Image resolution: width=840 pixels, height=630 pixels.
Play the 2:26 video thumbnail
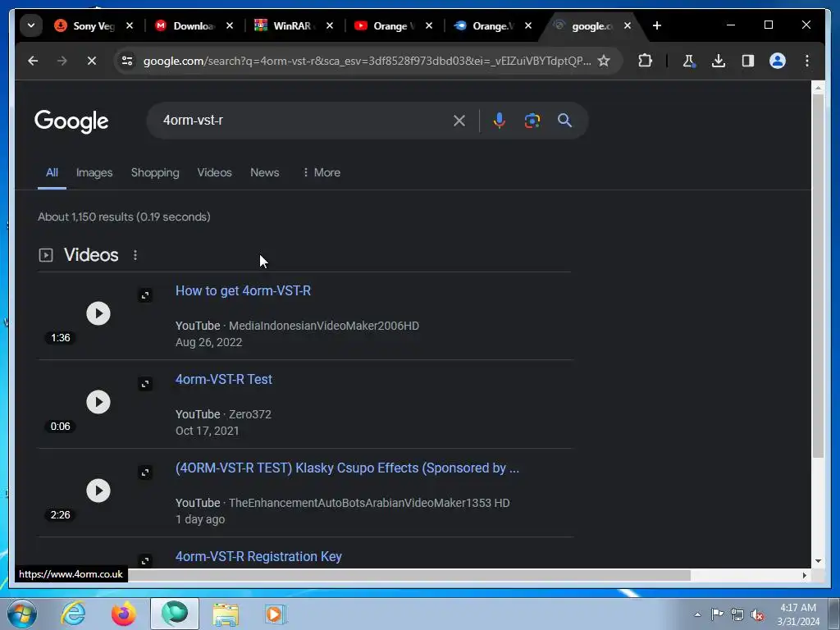[98, 491]
